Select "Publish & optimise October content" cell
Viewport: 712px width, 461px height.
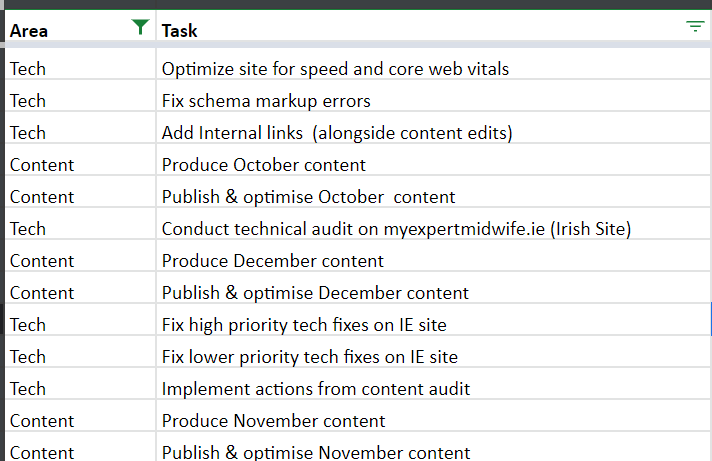click(x=308, y=197)
